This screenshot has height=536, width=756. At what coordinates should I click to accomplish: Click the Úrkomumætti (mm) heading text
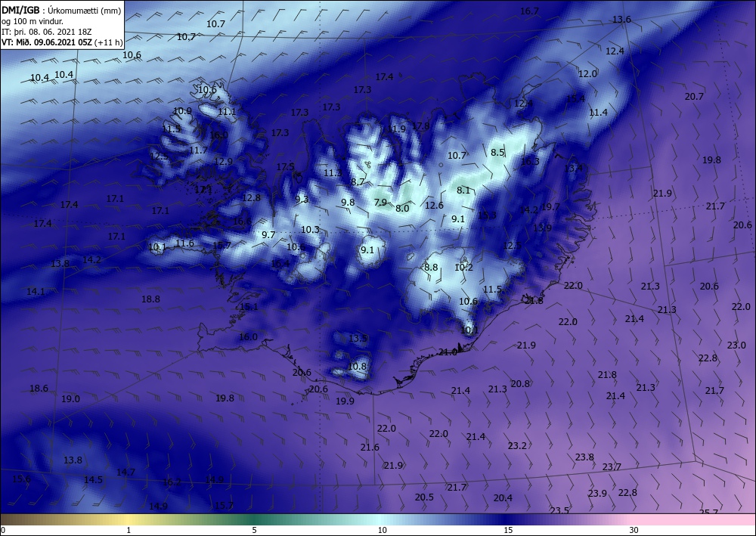click(x=85, y=11)
